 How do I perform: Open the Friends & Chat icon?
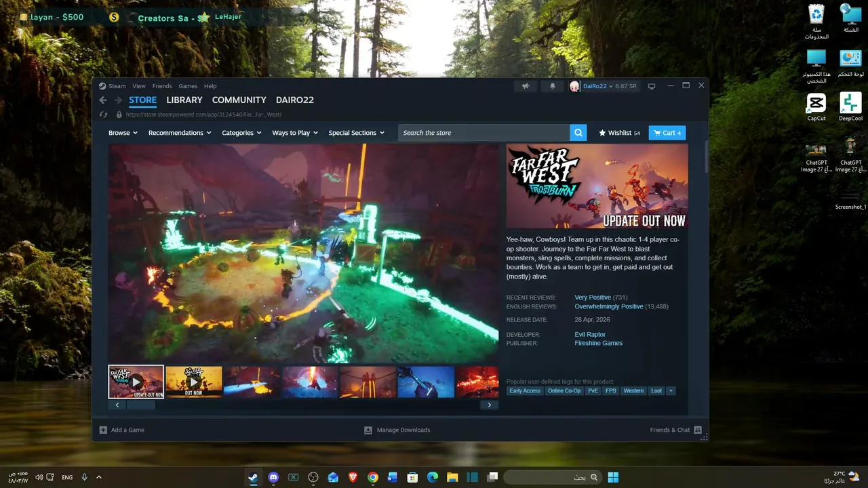tap(698, 430)
